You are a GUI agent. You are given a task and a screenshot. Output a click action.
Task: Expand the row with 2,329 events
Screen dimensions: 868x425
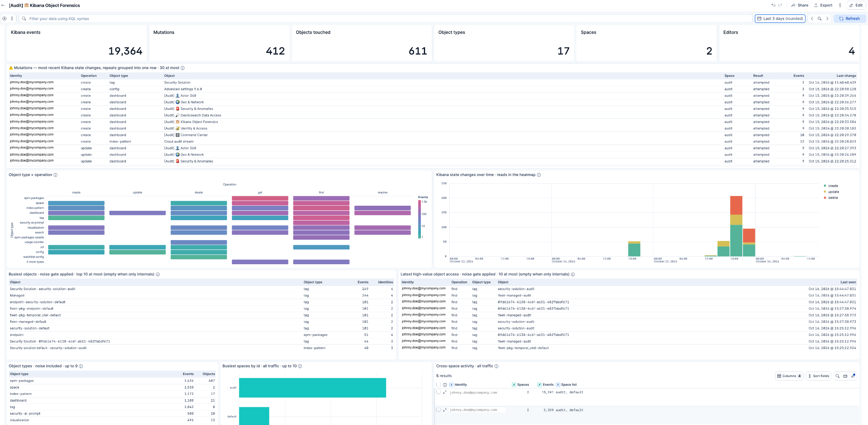point(445,410)
